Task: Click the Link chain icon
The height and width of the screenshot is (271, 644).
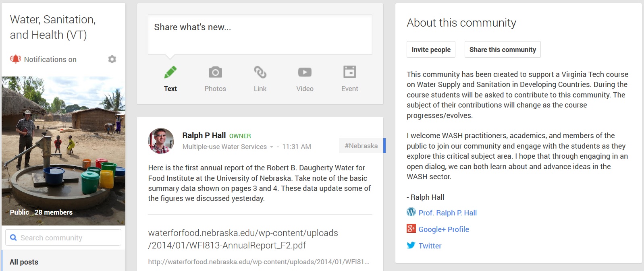Action: 260,72
